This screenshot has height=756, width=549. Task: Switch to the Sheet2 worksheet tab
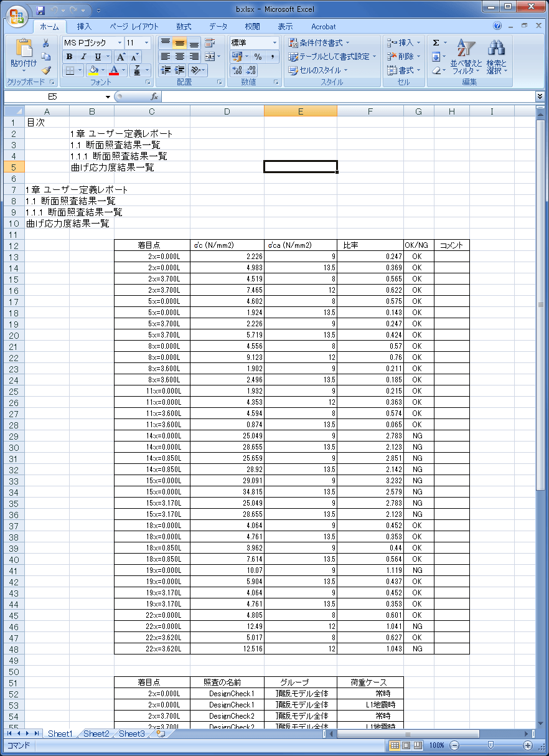[x=96, y=734]
